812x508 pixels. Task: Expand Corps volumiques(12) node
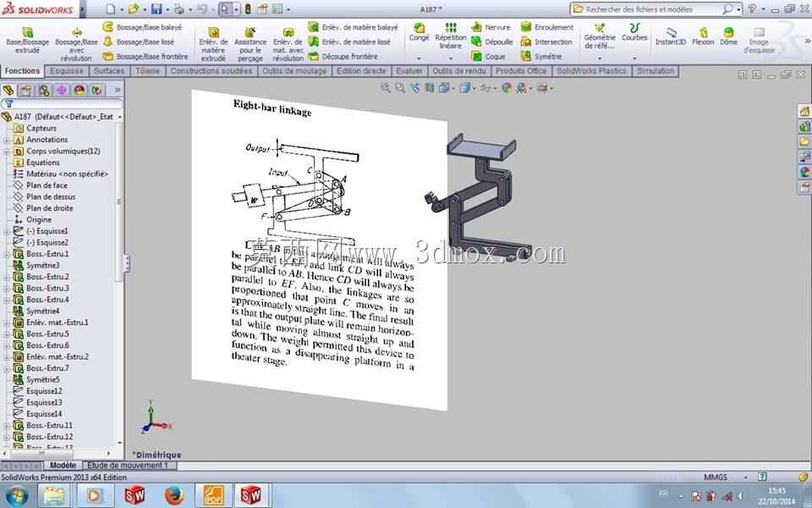(x=7, y=152)
